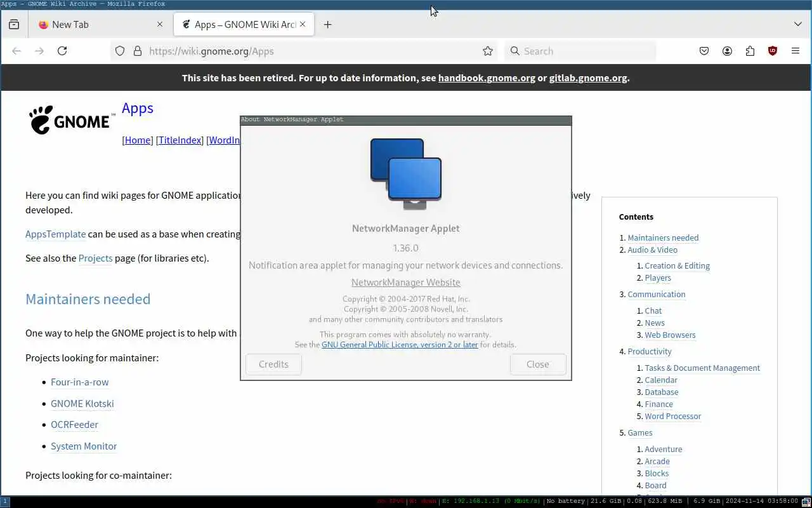This screenshot has height=508, width=812.
Task: Open the Extensions puzzle icon
Action: [x=750, y=51]
